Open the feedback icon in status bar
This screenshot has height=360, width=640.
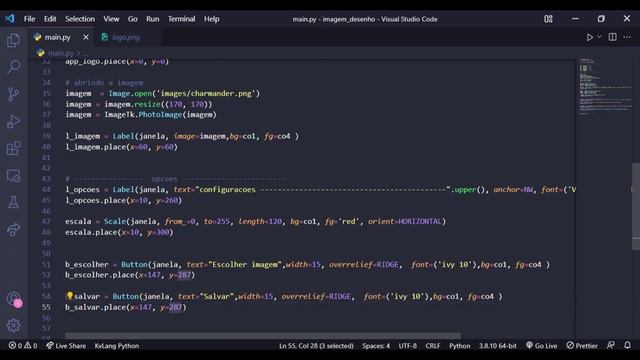coord(611,345)
